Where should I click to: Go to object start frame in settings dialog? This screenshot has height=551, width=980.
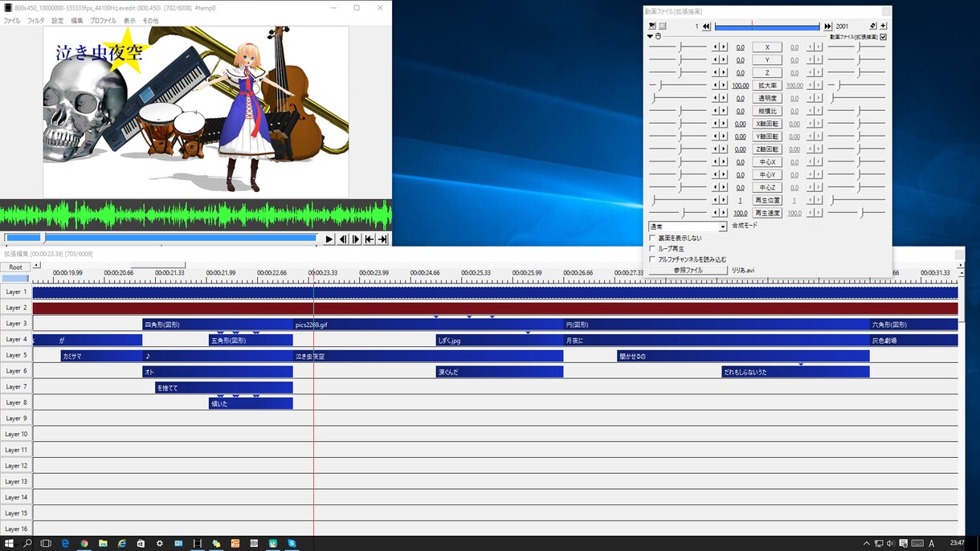pyautogui.click(x=706, y=27)
